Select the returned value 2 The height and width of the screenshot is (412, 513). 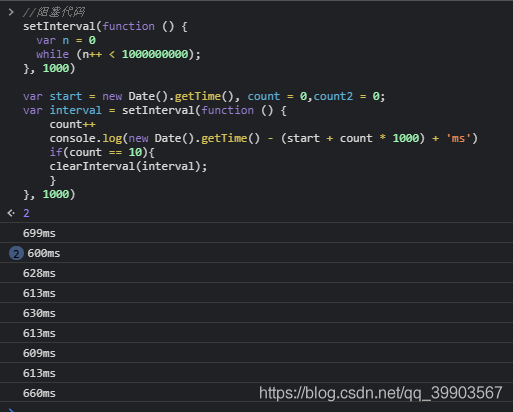tap(26, 213)
